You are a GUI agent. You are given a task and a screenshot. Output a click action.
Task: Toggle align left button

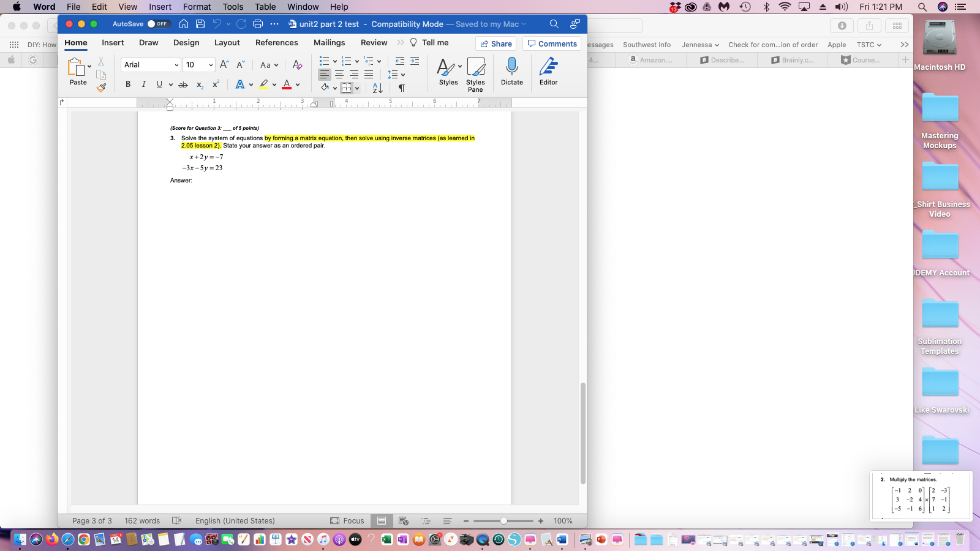325,74
